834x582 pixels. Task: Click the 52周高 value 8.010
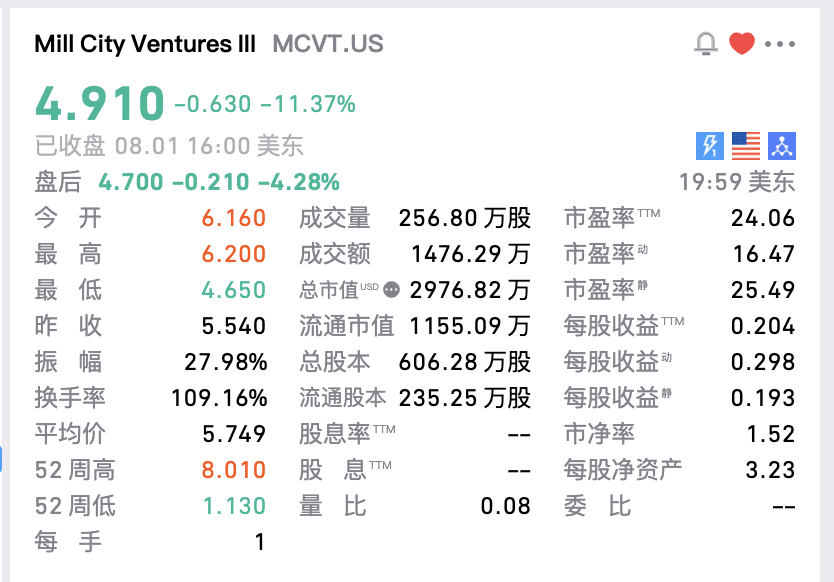tap(232, 470)
